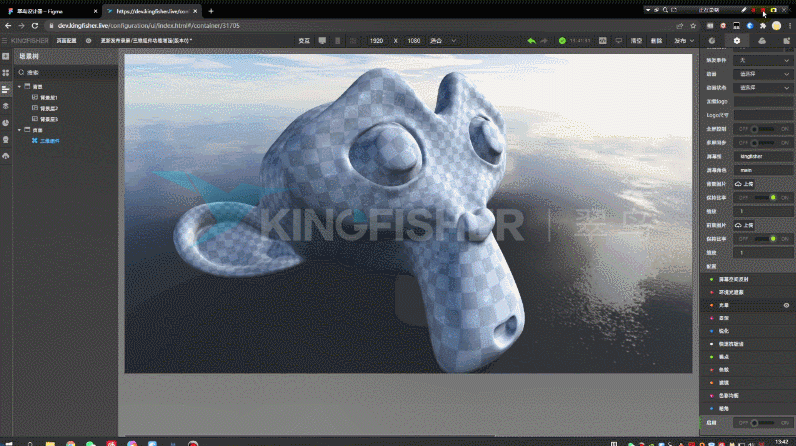Click the gear icon next to 页面配置
The height and width of the screenshot is (446, 796).
tap(88, 41)
